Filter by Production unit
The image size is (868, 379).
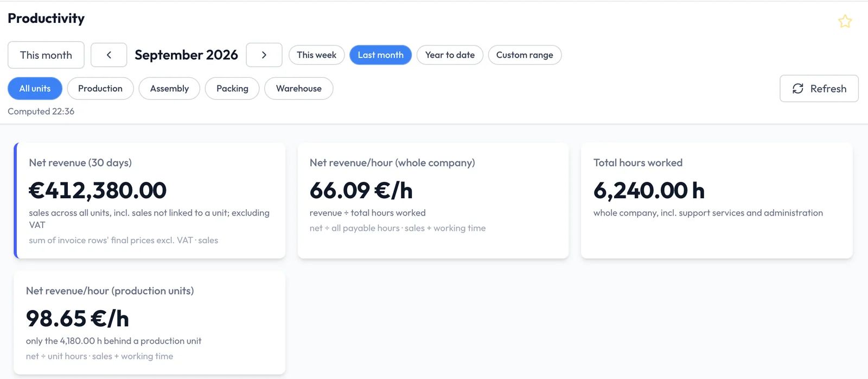coord(100,89)
